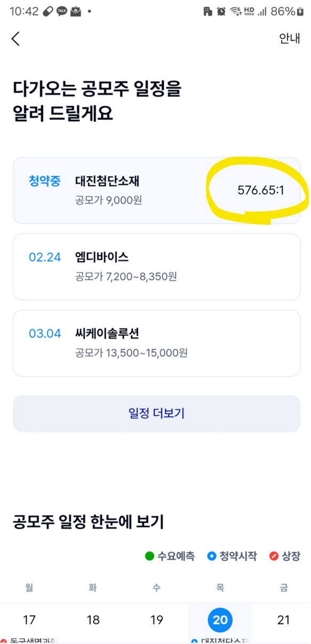This screenshot has width=311, height=644.
Task: Tap the blue 청약시작 legend icon
Action: point(212,556)
